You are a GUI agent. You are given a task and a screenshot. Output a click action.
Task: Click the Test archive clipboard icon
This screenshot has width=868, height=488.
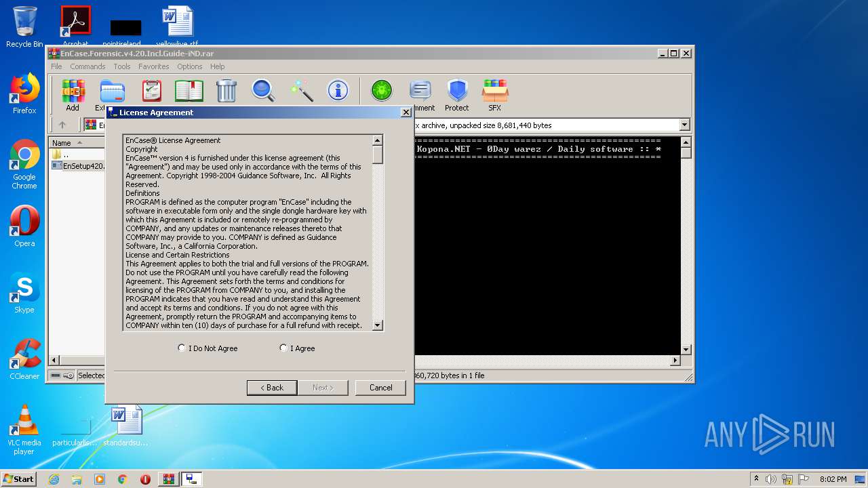151,91
